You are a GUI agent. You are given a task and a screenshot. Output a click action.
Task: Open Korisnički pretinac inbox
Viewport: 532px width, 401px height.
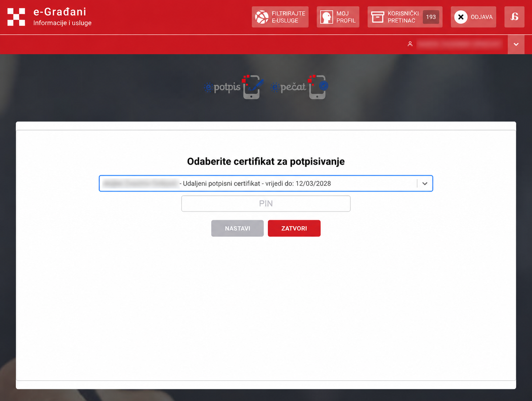coord(405,17)
